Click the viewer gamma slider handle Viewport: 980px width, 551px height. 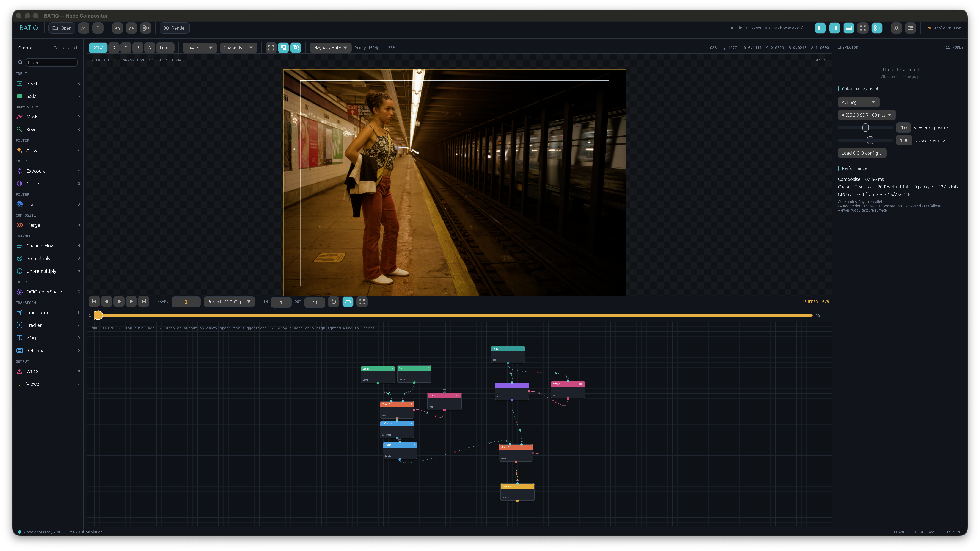[870, 140]
